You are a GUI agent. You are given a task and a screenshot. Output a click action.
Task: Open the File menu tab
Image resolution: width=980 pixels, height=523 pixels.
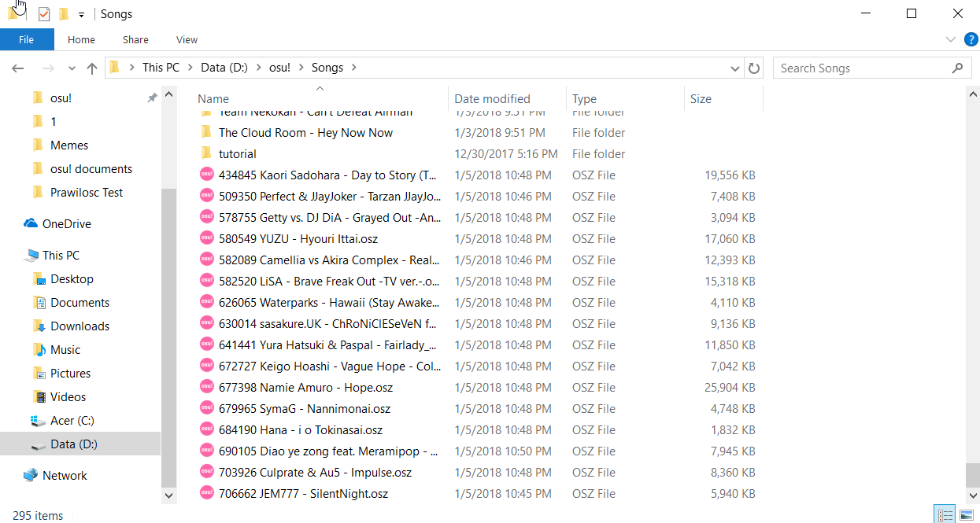pyautogui.click(x=27, y=39)
